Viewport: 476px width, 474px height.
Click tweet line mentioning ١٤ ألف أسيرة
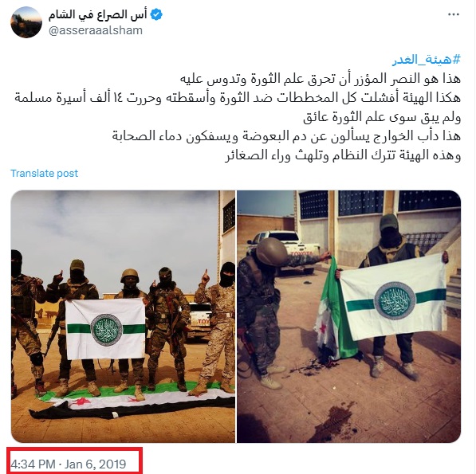[x=238, y=98]
